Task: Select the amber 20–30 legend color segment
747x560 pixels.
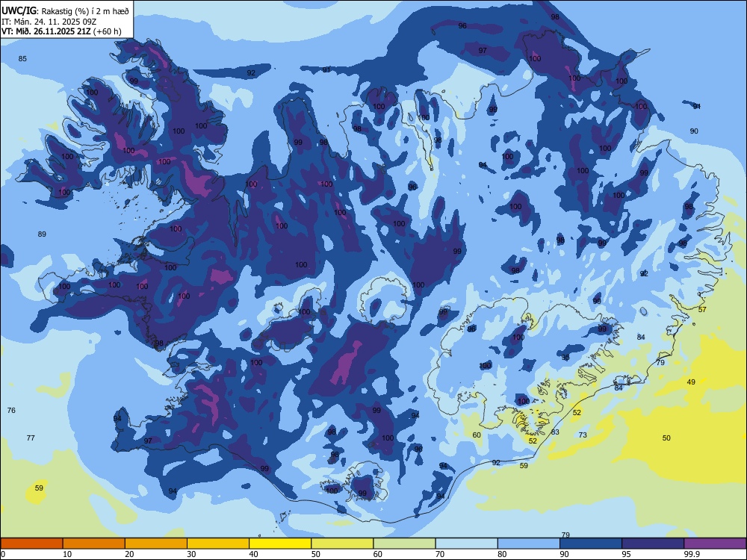Action: tap(156, 544)
